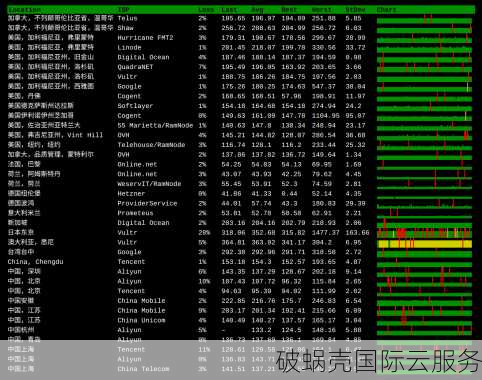Viewport: 482px width, 380px height.
Task: Click the yellow chart bar for 澳大利亚 Vultr
Action: coord(425,244)
